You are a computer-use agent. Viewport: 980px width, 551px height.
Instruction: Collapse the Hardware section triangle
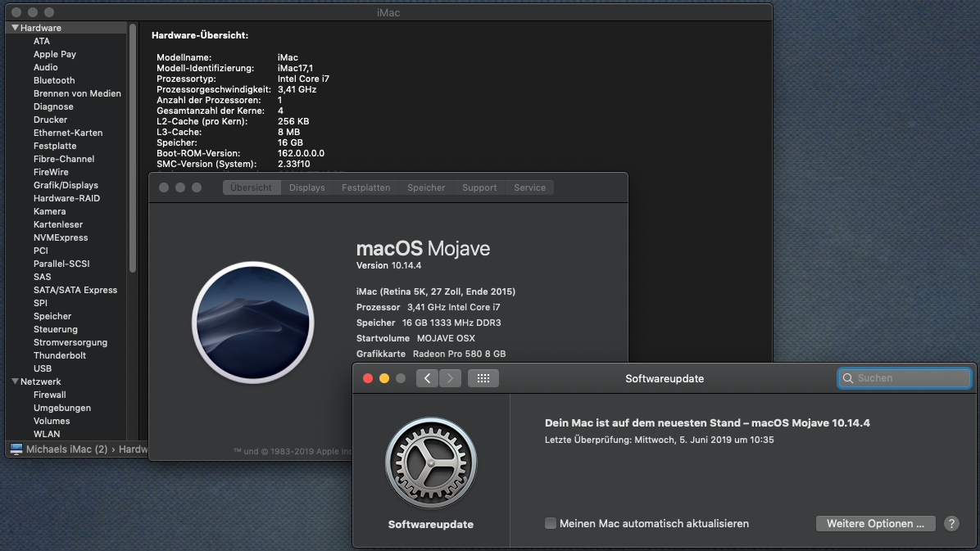coord(15,28)
